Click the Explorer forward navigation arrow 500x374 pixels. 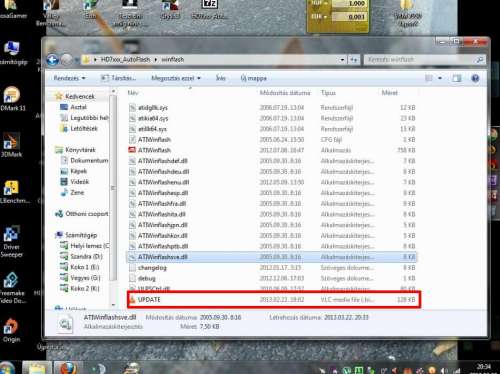coord(66,60)
